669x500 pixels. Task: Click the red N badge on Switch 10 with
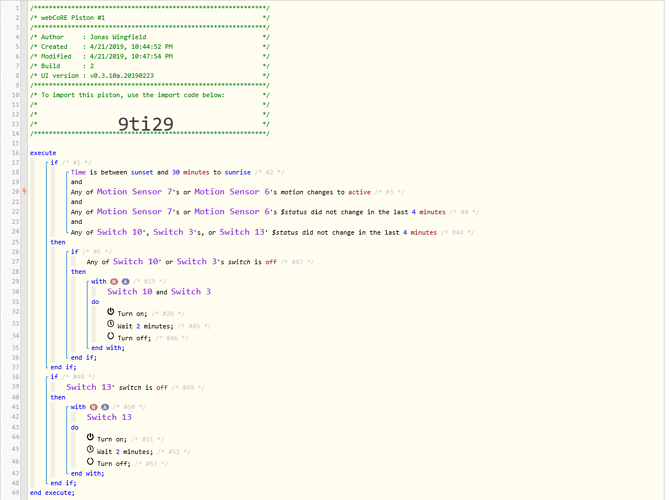114,282
